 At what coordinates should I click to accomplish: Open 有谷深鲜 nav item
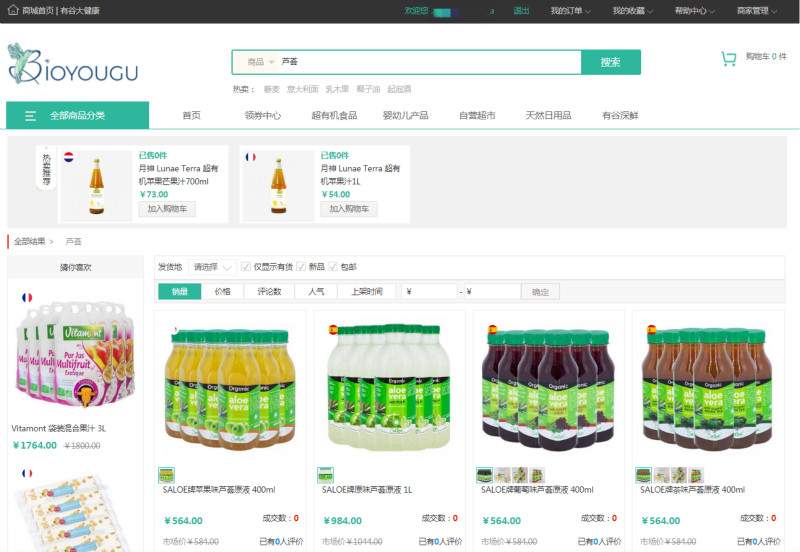(x=620, y=116)
